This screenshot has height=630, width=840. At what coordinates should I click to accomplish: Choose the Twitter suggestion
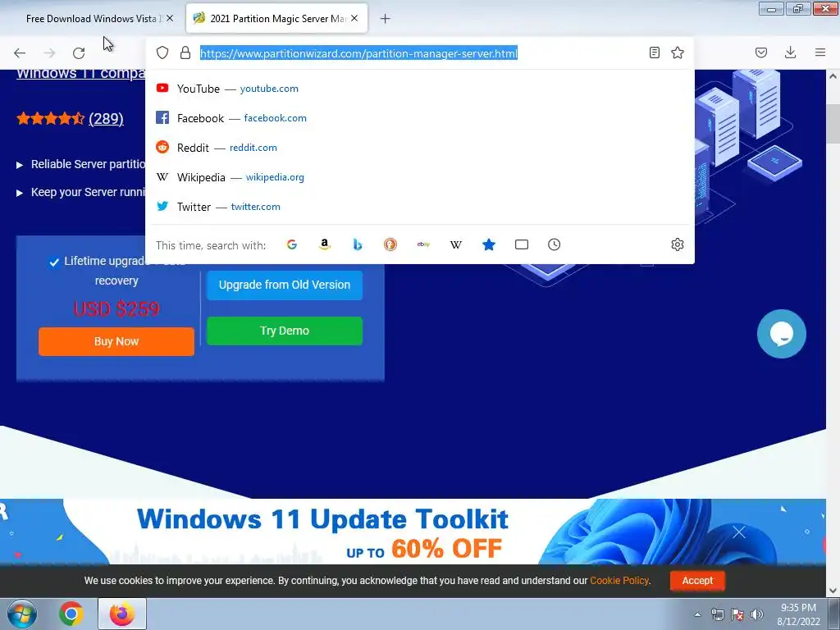click(x=420, y=207)
